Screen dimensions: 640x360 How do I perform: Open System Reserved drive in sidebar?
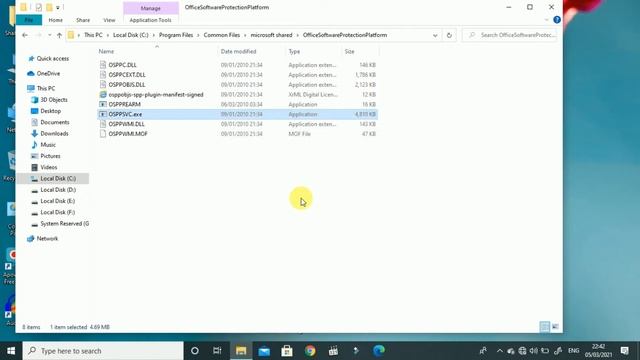click(64, 224)
